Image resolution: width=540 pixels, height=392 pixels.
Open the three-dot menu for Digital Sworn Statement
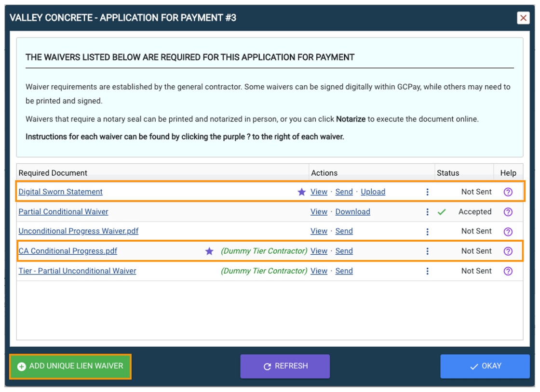[428, 192]
